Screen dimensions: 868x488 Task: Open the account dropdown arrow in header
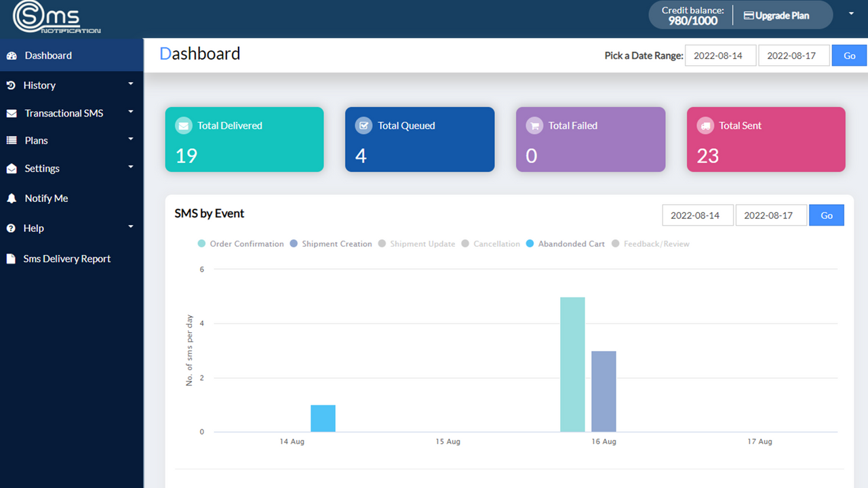point(851,14)
